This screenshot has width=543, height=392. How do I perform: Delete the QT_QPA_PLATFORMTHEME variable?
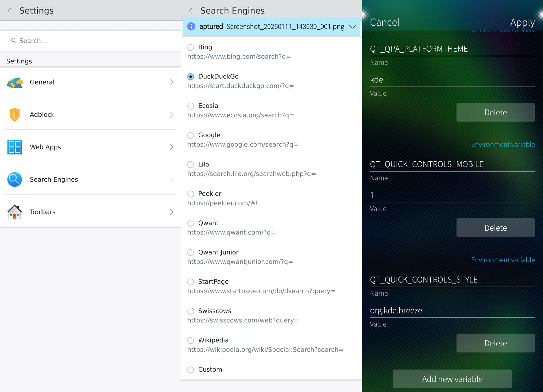tap(495, 112)
